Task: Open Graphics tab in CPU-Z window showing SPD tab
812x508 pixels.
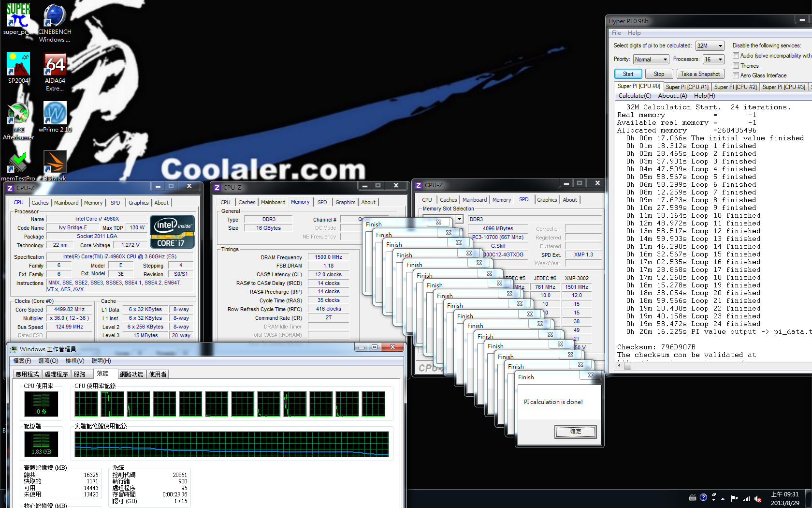Action: coord(547,200)
